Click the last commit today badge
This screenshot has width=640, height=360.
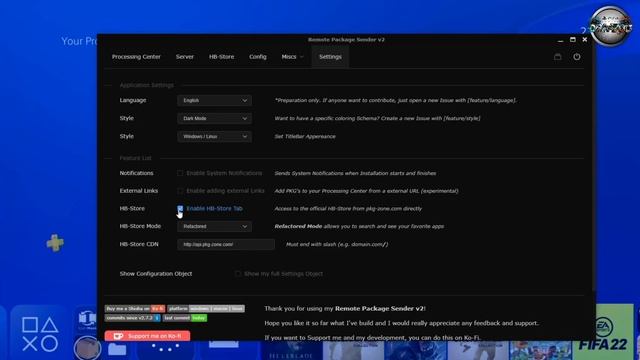(185, 318)
